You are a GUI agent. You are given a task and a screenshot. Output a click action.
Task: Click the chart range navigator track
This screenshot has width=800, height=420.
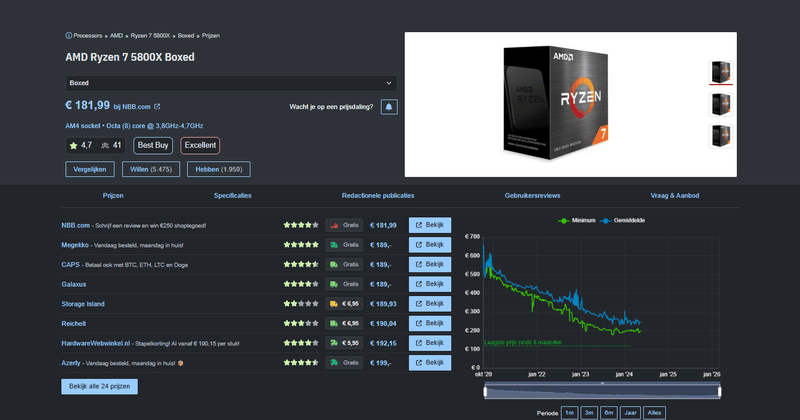[603, 392]
